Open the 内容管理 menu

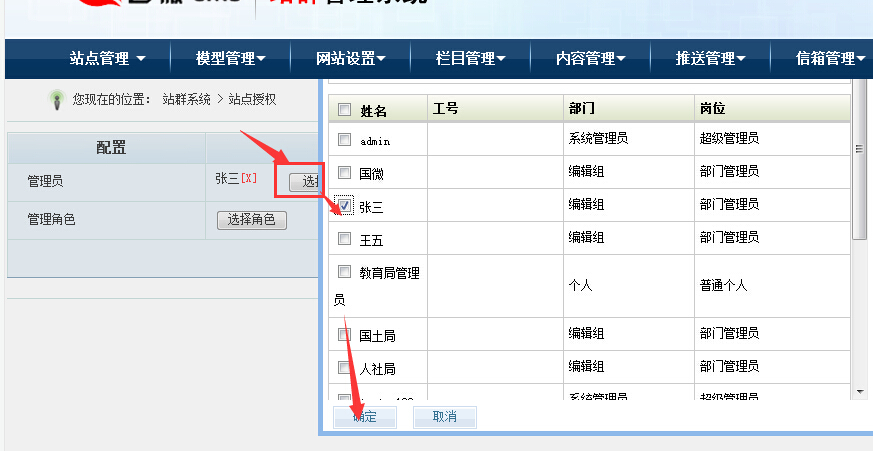click(x=590, y=59)
